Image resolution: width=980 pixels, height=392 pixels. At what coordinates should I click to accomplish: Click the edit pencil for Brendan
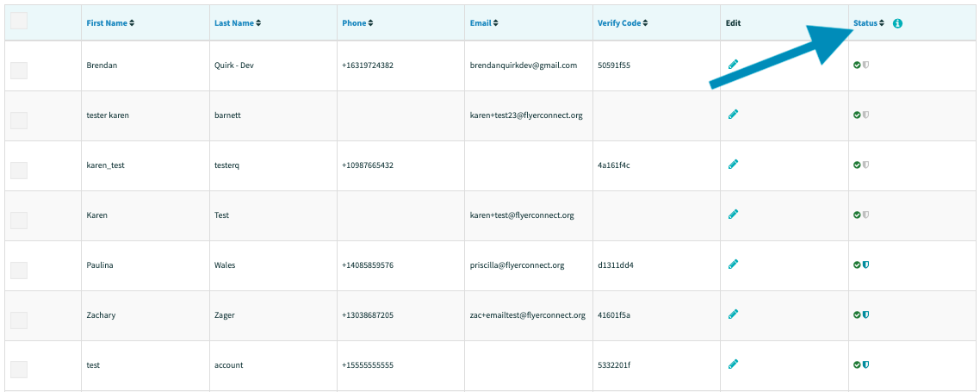(733, 65)
